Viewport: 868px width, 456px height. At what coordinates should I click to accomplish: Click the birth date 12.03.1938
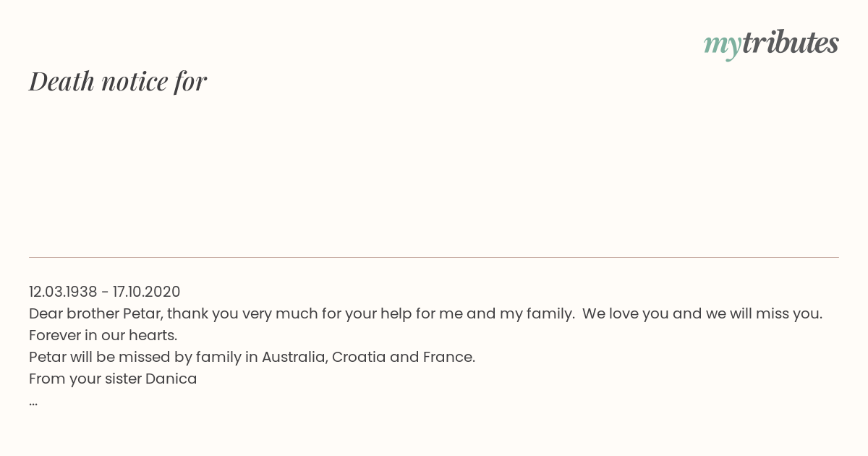click(x=63, y=292)
